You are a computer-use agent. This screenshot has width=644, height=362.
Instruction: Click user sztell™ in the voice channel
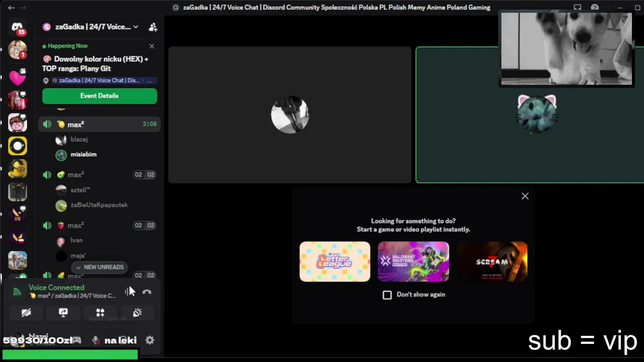tap(80, 190)
